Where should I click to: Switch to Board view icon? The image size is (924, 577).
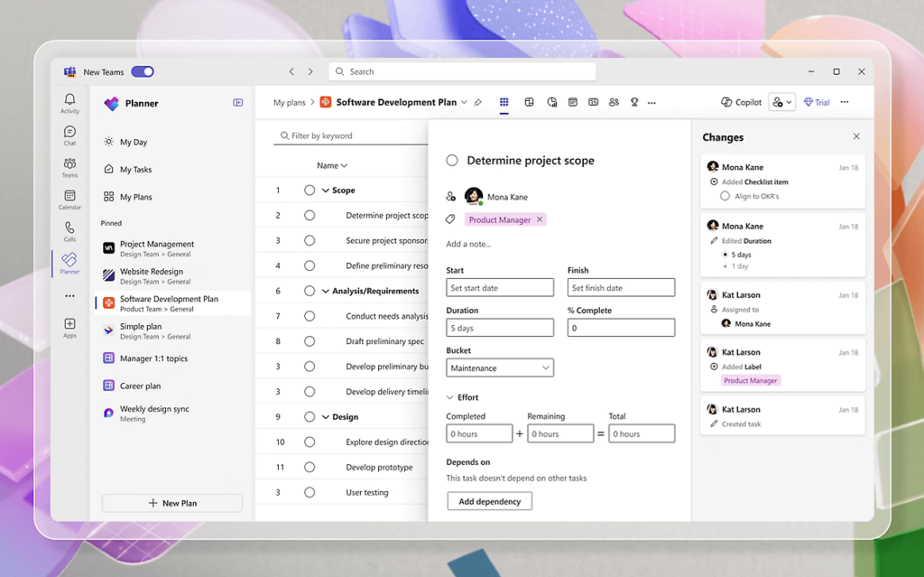point(529,102)
